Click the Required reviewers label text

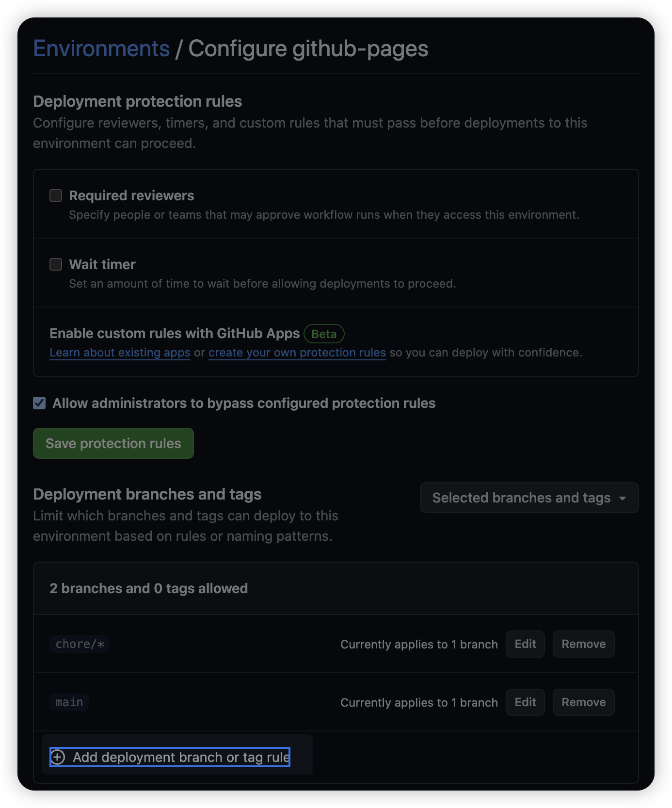pos(131,195)
